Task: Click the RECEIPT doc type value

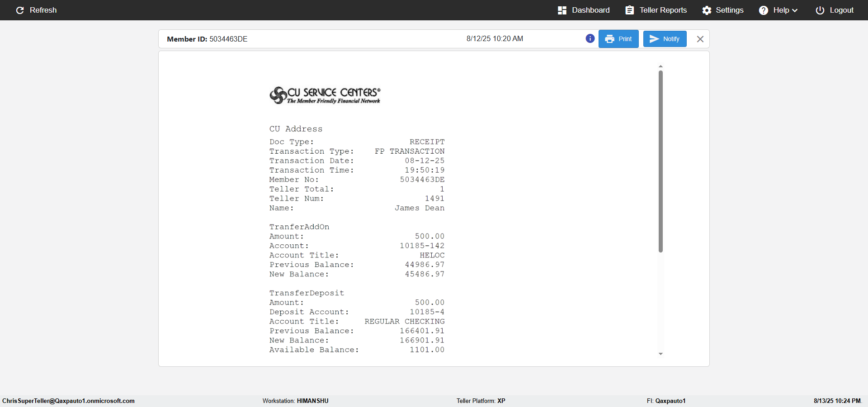Action: (x=427, y=141)
